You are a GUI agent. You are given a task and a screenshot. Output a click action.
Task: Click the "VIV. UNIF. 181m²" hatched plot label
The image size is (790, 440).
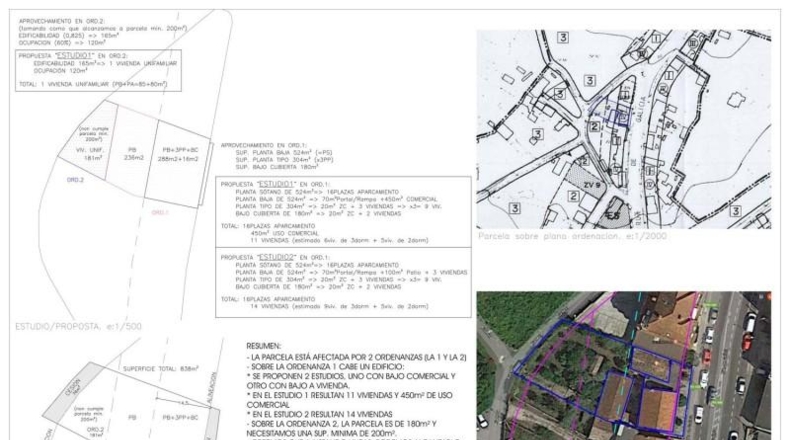tap(90, 154)
